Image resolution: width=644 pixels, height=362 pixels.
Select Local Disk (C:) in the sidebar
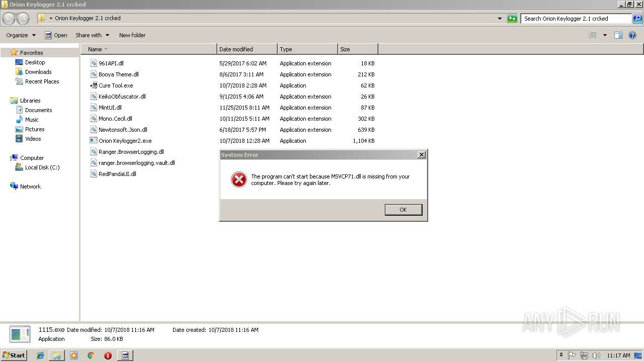pos(42,167)
